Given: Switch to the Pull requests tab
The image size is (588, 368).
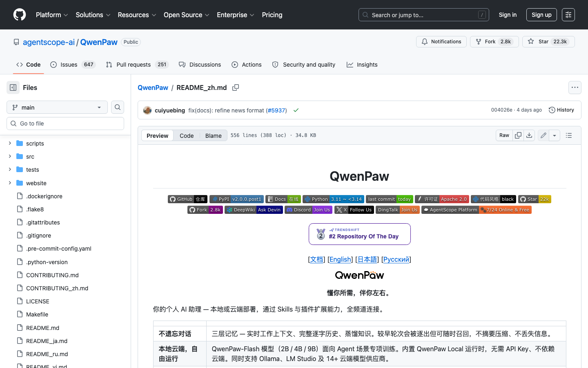Looking at the screenshot, I should [137, 65].
